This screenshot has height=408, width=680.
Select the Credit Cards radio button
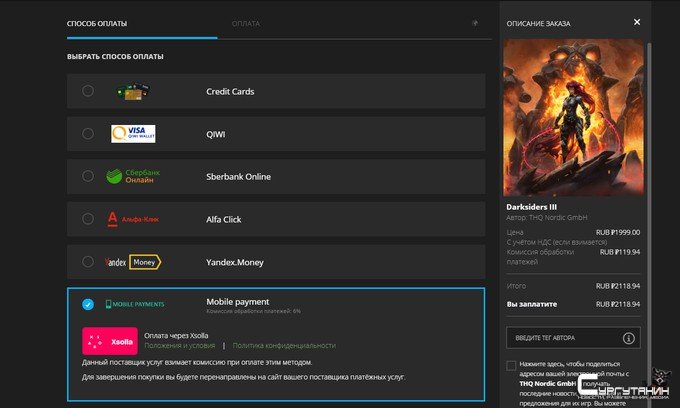(x=88, y=91)
